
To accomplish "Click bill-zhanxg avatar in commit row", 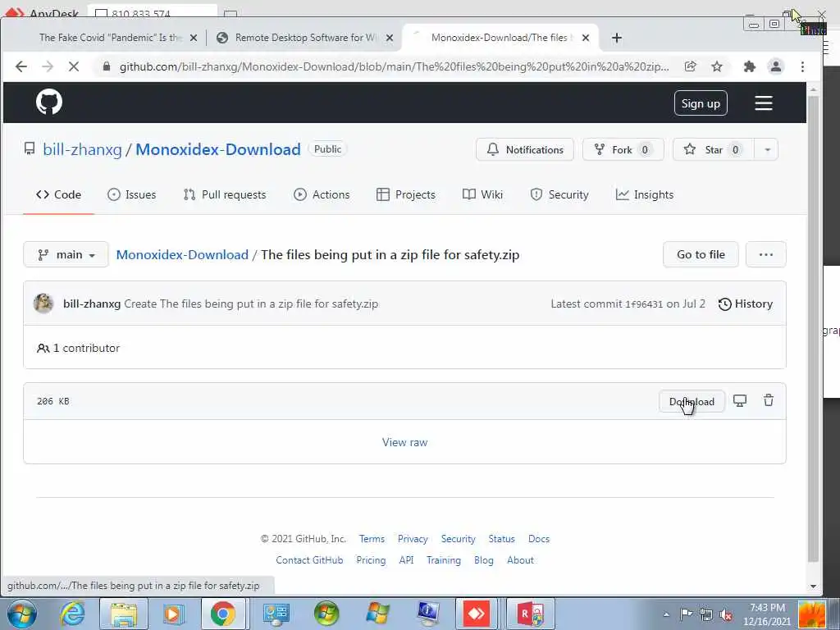I will (x=43, y=304).
